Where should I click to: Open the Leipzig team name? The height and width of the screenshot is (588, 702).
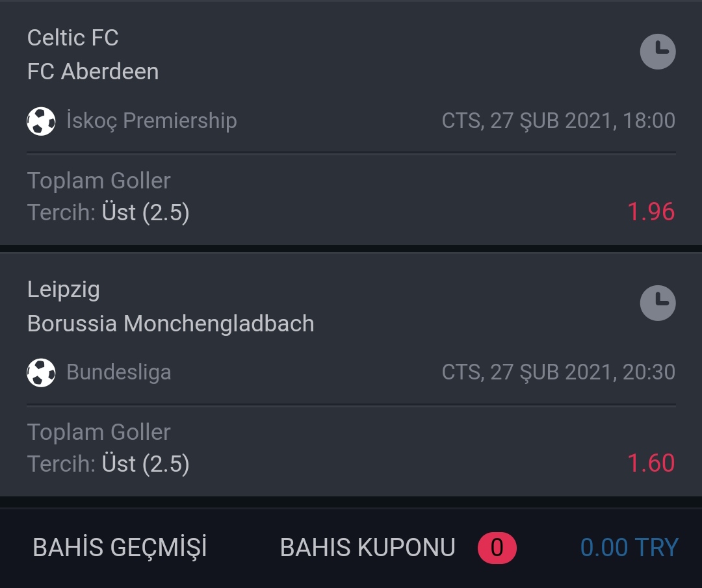(64, 290)
